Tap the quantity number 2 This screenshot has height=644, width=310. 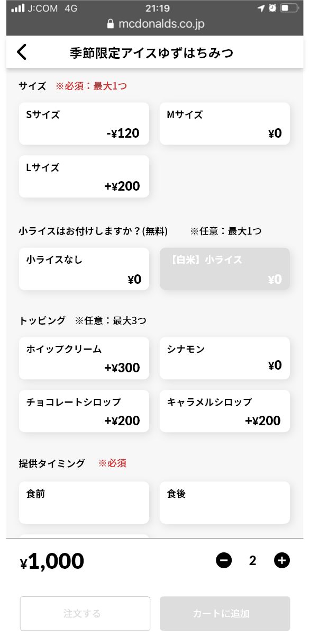click(x=253, y=560)
